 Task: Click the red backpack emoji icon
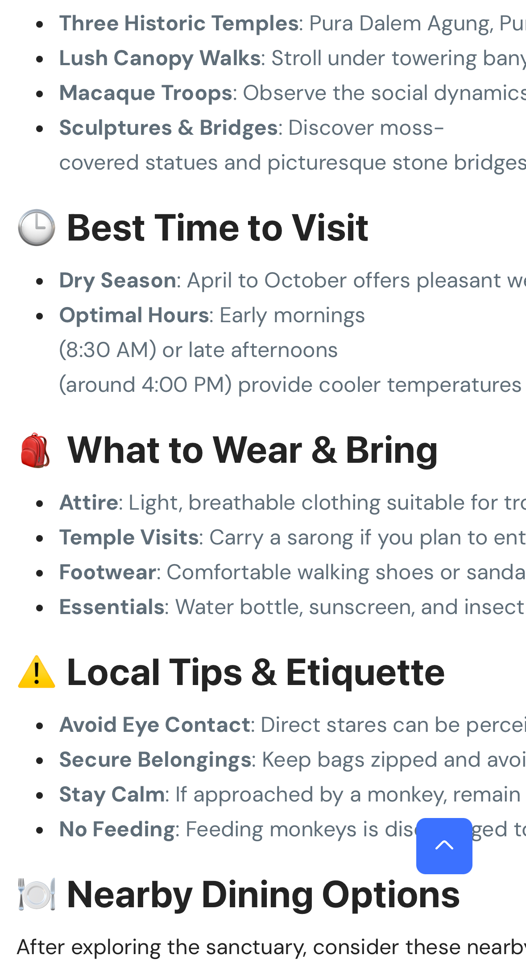[x=36, y=450]
